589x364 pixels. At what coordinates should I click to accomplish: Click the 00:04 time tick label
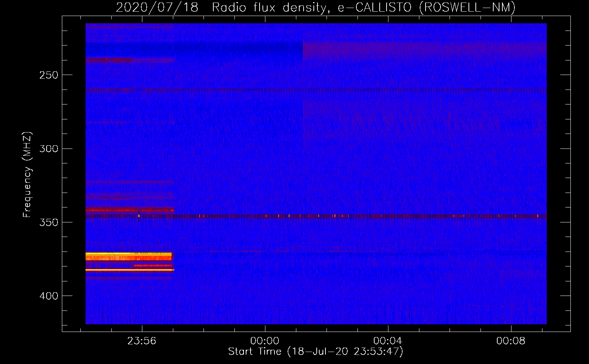coord(388,341)
